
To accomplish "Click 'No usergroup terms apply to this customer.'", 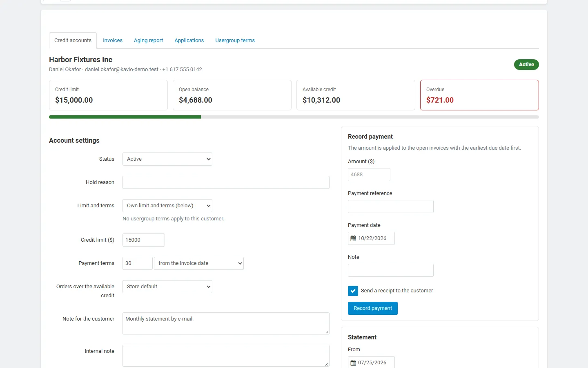I will [173, 219].
